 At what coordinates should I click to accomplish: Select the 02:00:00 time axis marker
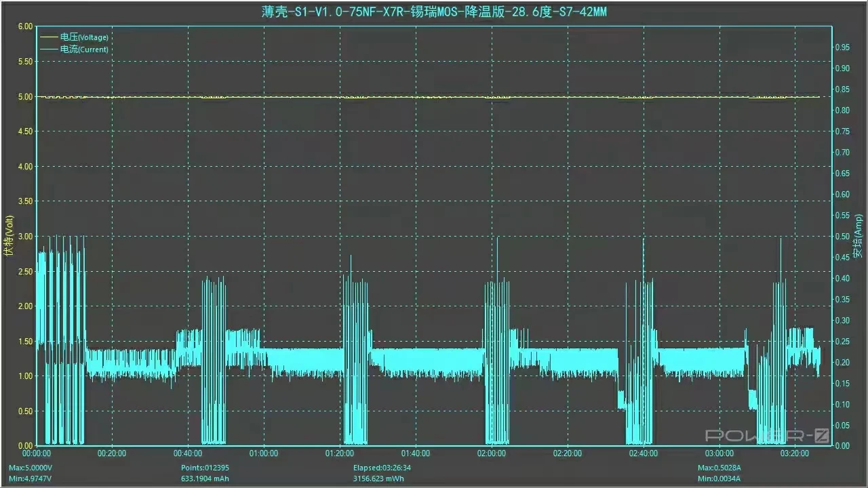(x=491, y=453)
